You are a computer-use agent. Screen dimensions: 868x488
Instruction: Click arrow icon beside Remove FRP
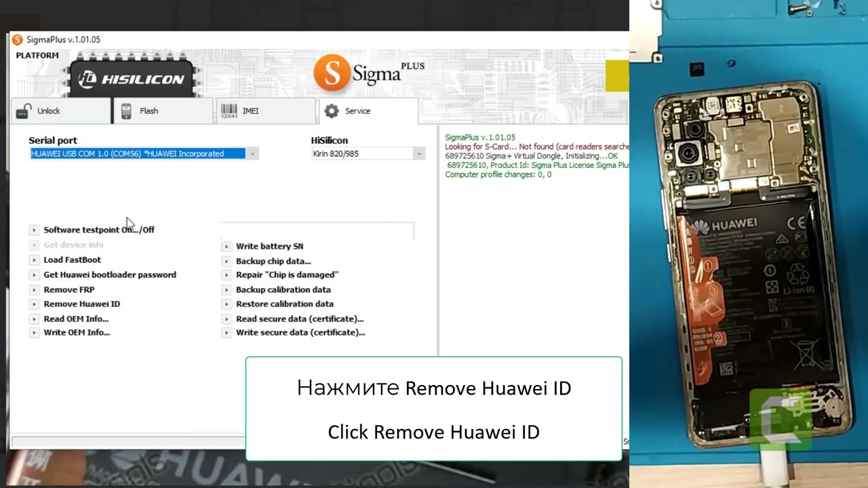[x=34, y=289]
